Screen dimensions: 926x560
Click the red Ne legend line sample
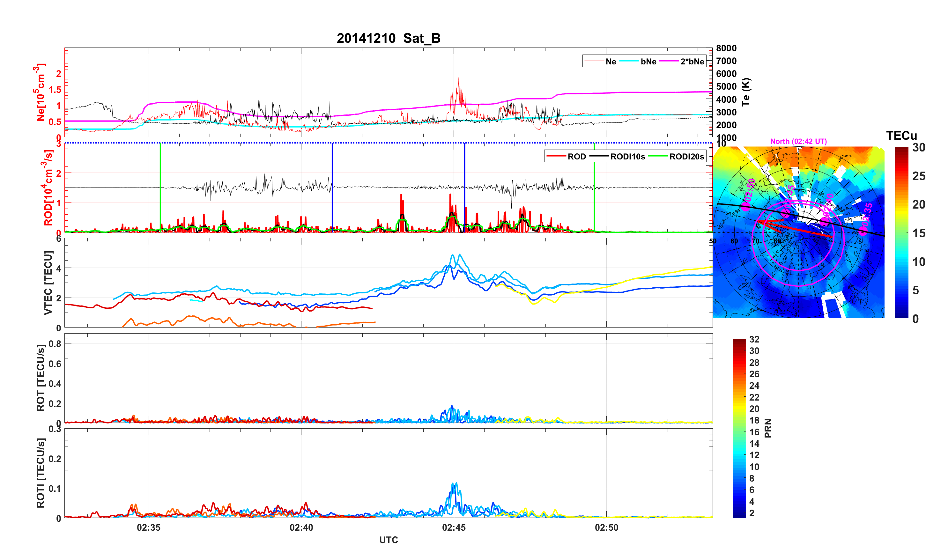594,61
